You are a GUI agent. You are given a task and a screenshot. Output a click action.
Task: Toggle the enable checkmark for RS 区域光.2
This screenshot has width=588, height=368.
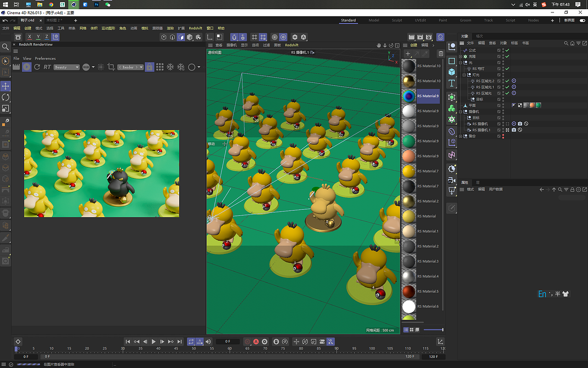click(x=507, y=81)
